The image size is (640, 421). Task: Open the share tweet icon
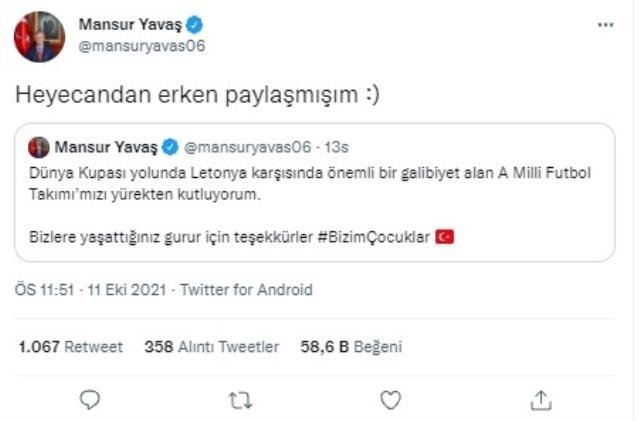coord(541,400)
